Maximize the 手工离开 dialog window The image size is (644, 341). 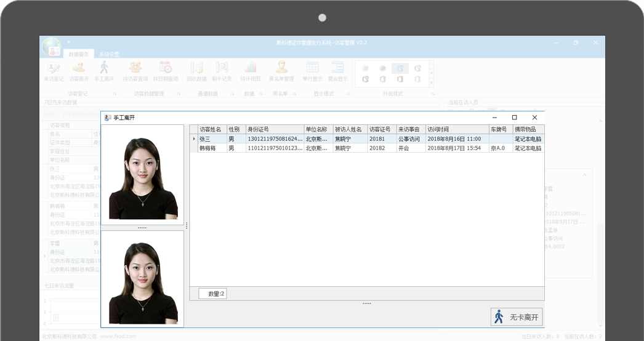coord(514,118)
